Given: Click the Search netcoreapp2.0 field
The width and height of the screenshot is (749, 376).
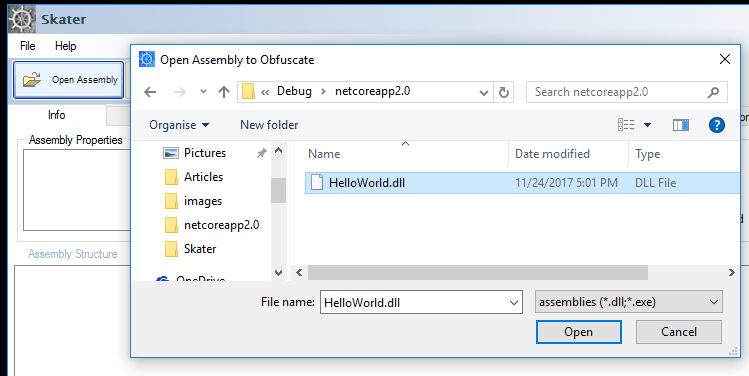Looking at the screenshot, I should 627,92.
